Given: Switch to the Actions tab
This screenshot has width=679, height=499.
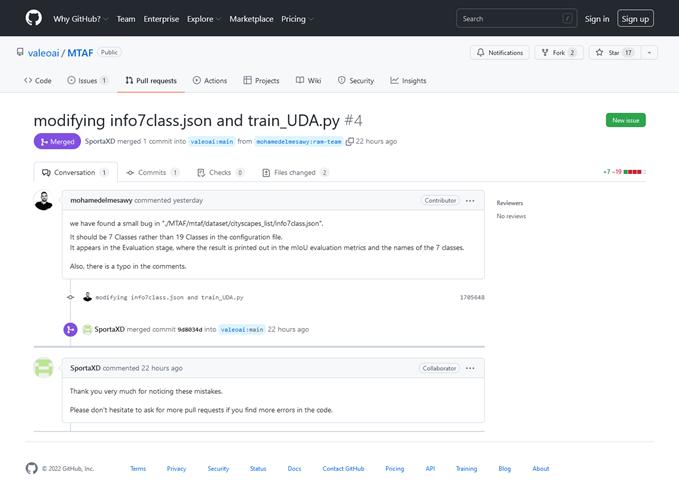Looking at the screenshot, I should [210, 81].
